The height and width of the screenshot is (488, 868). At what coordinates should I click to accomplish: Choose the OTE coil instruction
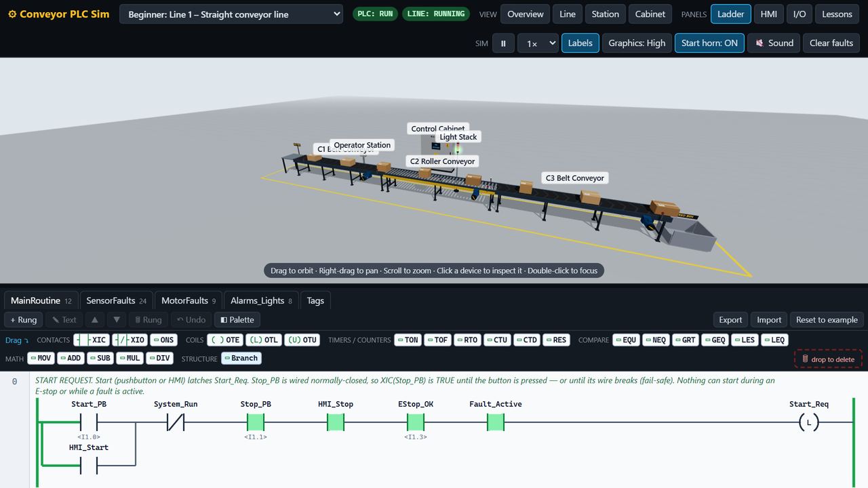coord(225,340)
